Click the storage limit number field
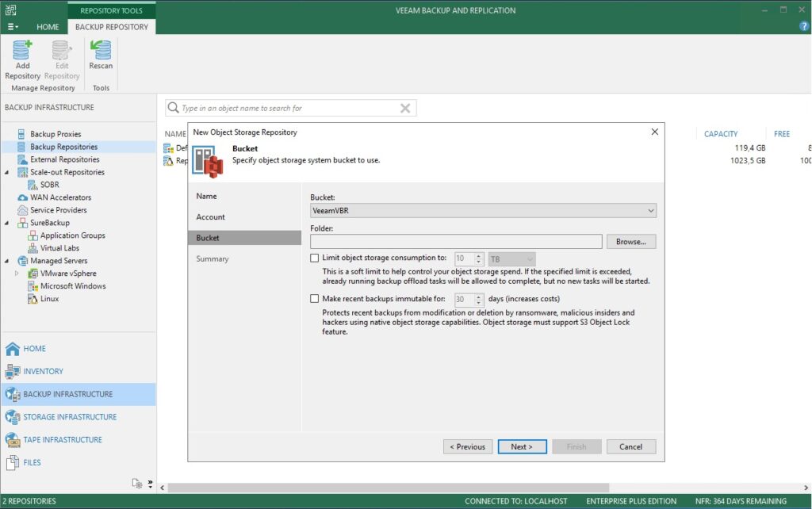This screenshot has height=509, width=812. pos(464,258)
